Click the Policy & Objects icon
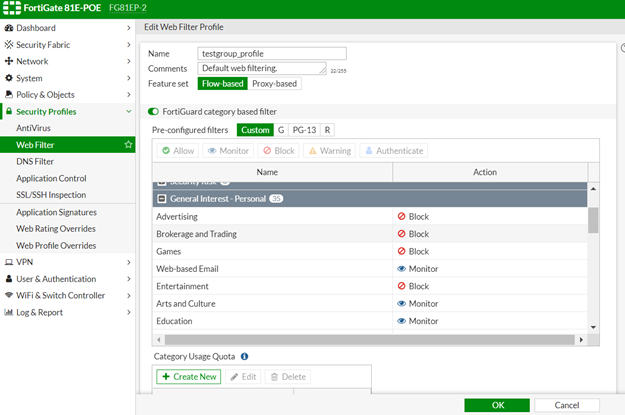 click(x=9, y=94)
